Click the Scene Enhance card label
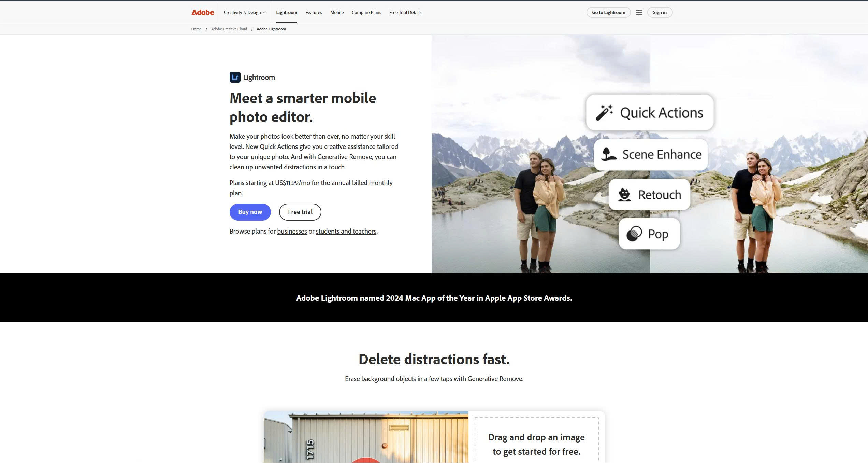The image size is (868, 463). (x=662, y=154)
